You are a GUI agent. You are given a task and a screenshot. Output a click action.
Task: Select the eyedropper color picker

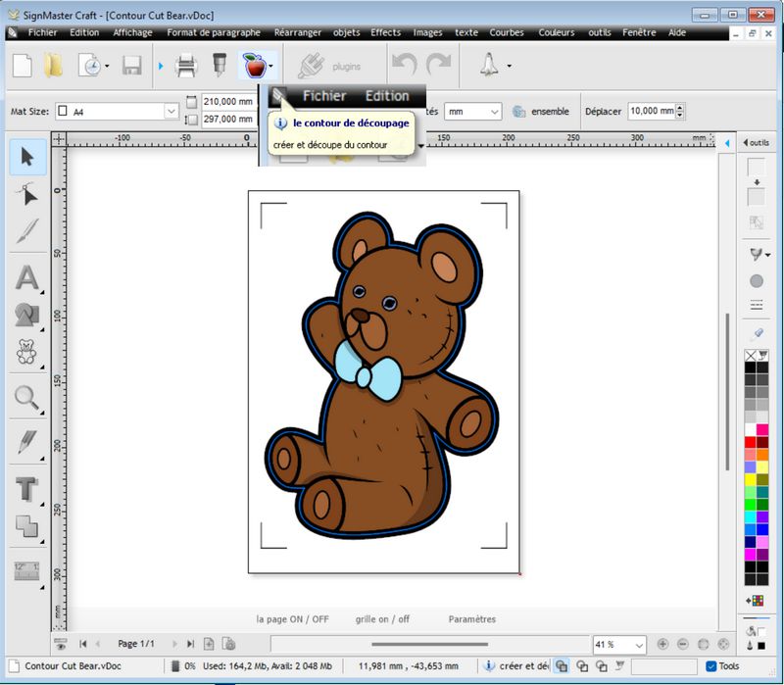[x=757, y=333]
